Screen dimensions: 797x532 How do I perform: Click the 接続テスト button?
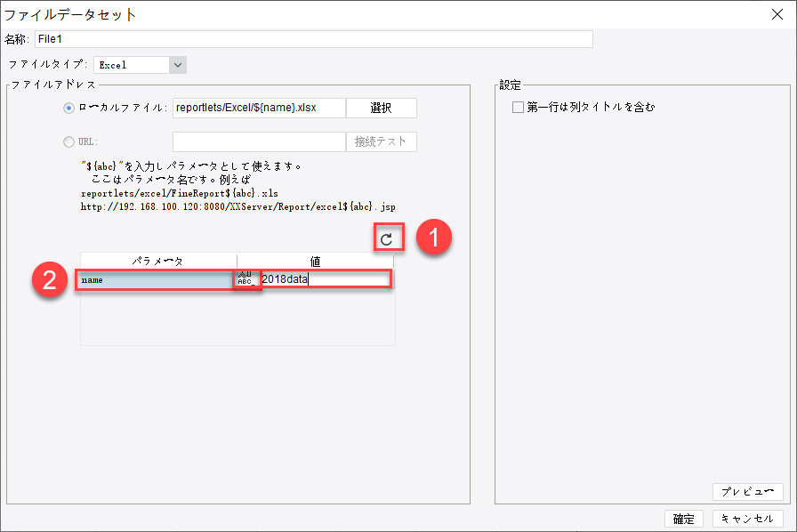point(381,141)
